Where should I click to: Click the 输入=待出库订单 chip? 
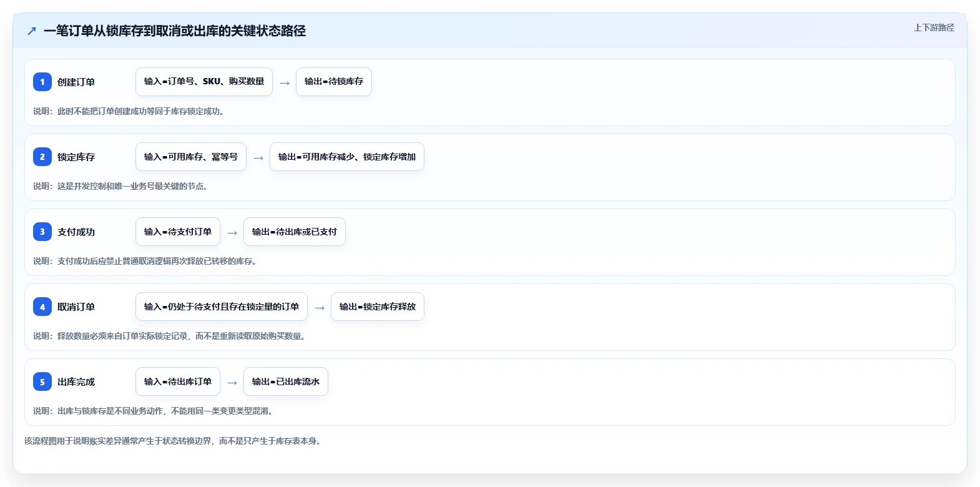coord(178,381)
